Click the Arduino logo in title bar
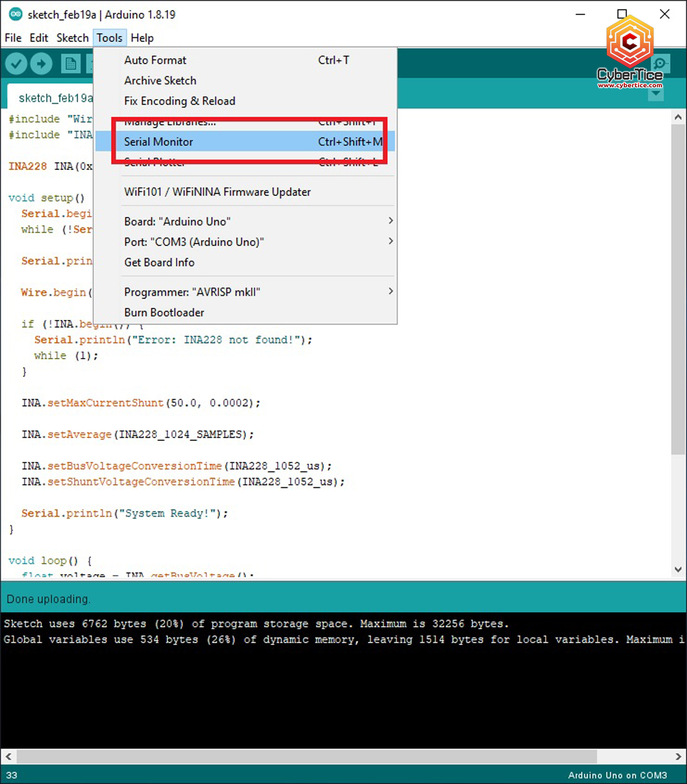The image size is (687, 784). click(x=16, y=14)
